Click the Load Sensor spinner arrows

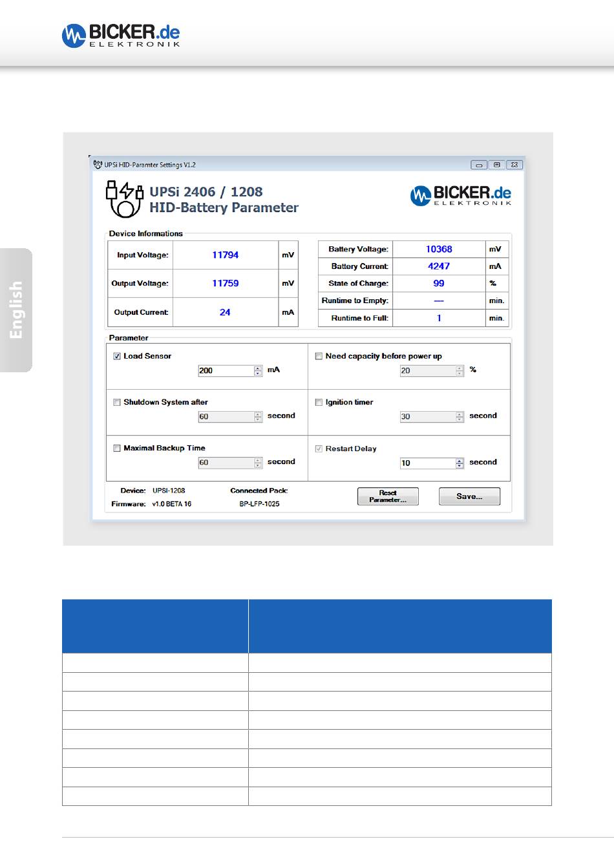coord(258,371)
